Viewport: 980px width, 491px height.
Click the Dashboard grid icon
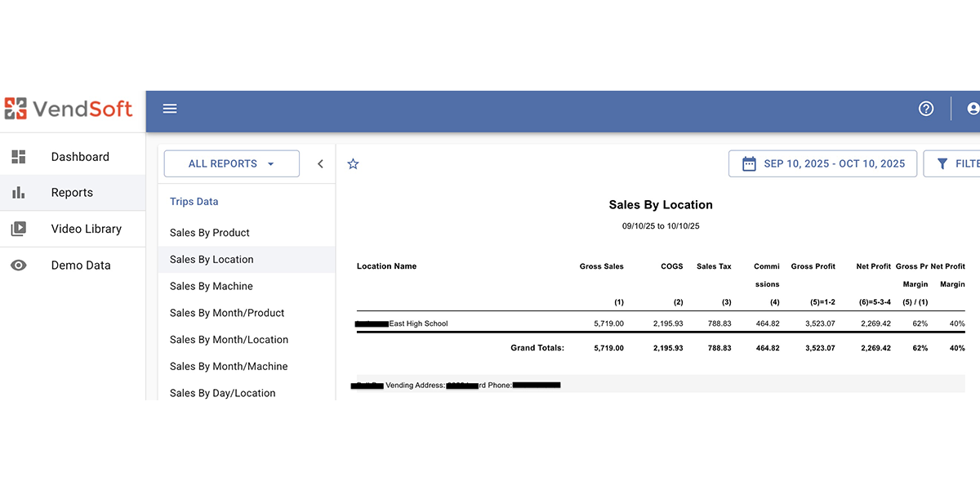(x=19, y=157)
